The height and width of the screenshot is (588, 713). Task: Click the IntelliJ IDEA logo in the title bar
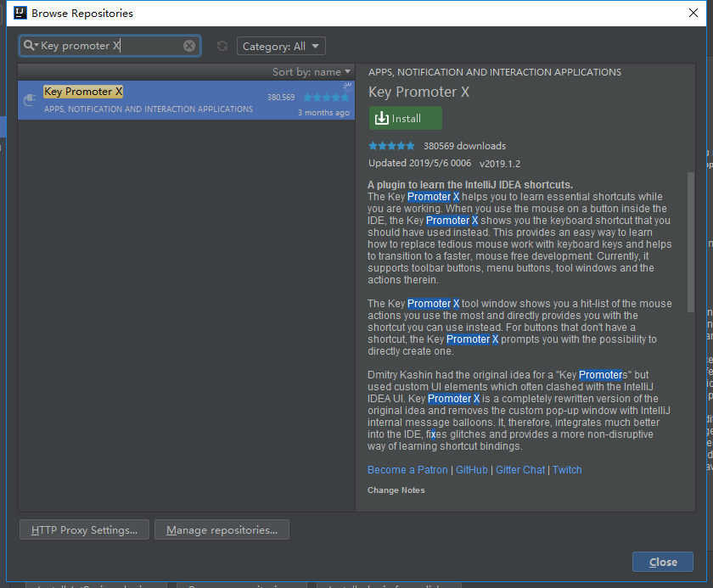coord(20,14)
